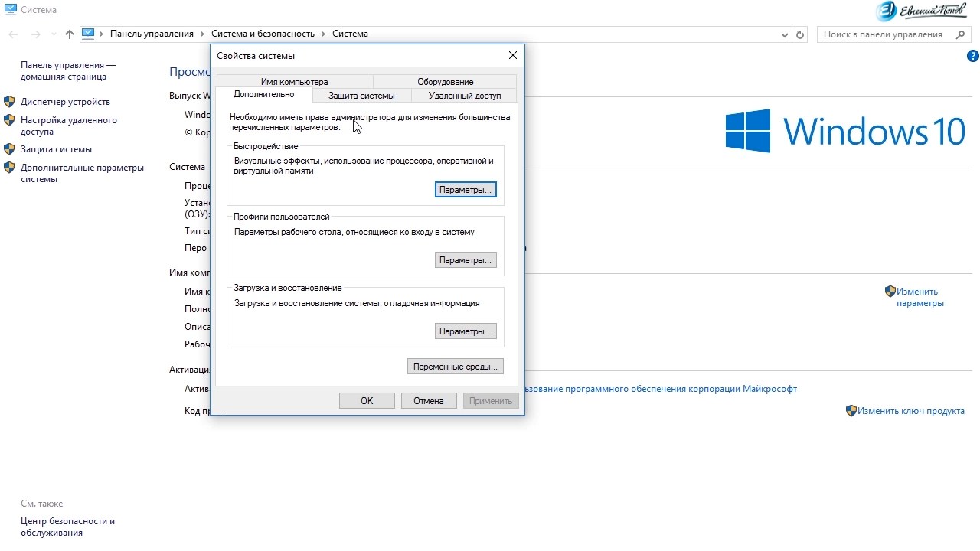Click shield icon beside "Диспетчер устройств"

9,101
